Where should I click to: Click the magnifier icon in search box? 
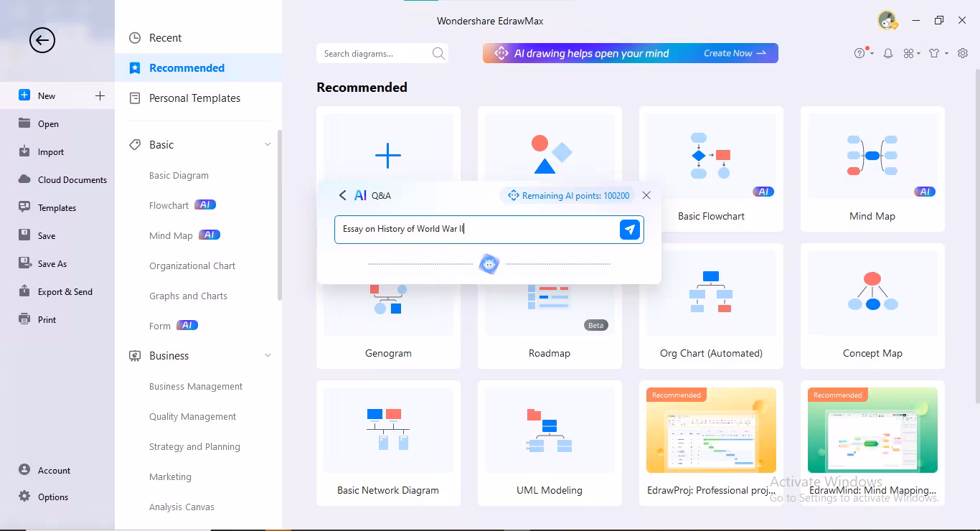[x=438, y=53]
